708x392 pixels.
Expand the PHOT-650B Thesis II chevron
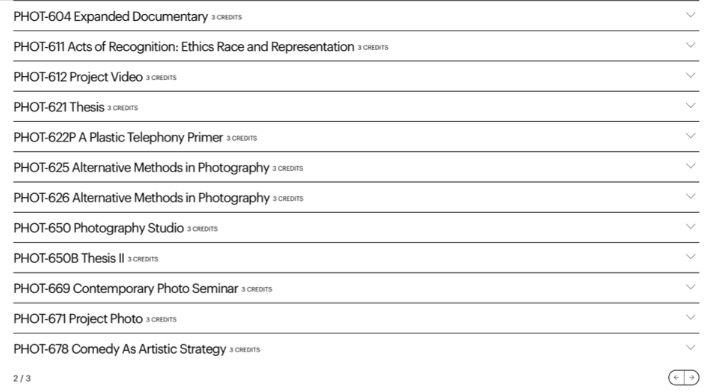(690, 257)
